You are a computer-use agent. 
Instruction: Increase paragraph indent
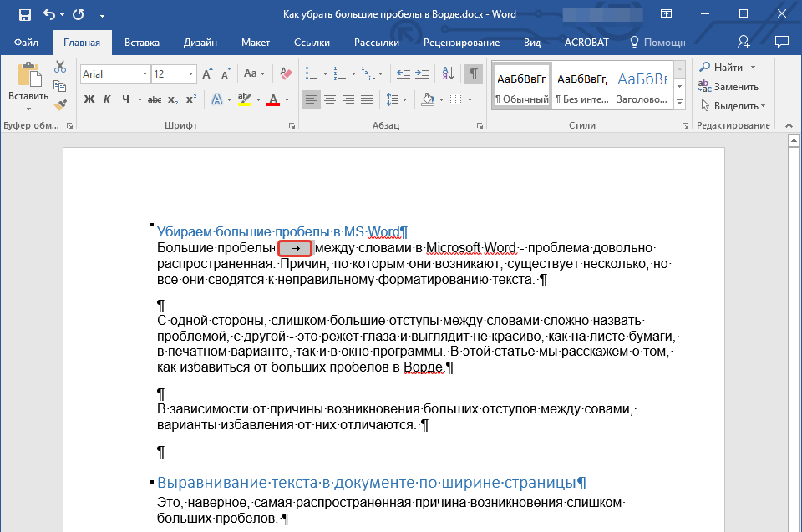pos(423,73)
